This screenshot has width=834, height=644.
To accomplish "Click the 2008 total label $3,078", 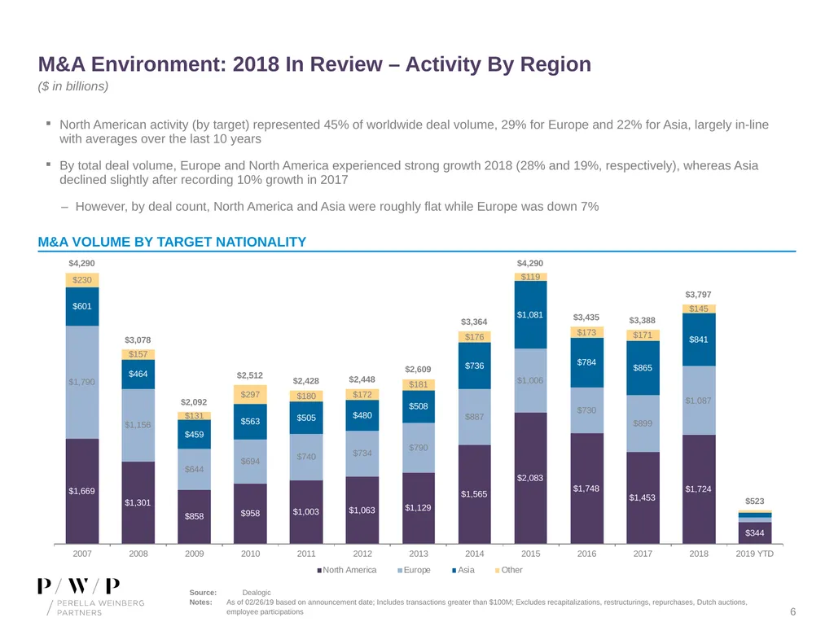I will pos(138,340).
